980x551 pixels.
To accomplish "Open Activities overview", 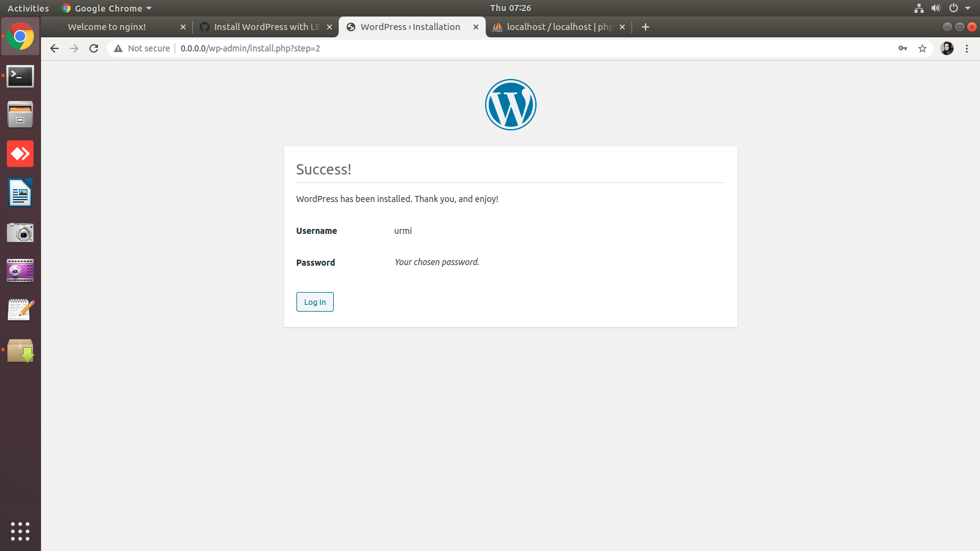I will coord(28,8).
